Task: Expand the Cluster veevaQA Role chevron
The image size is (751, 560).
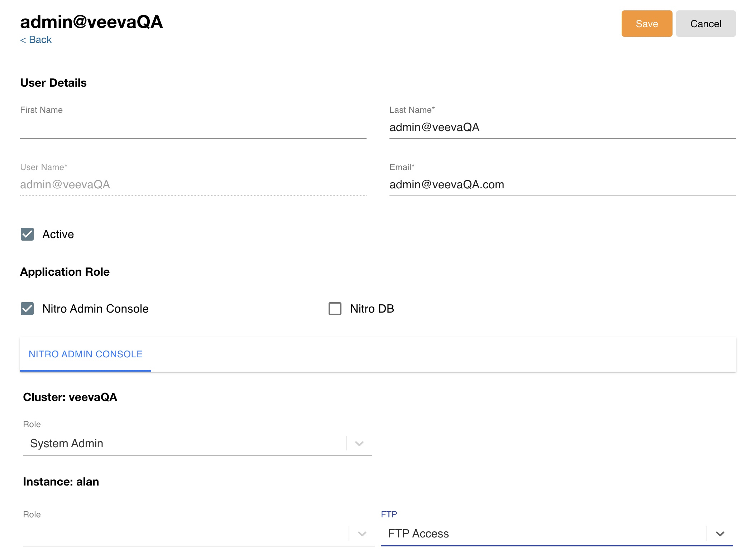Action: pos(359,444)
